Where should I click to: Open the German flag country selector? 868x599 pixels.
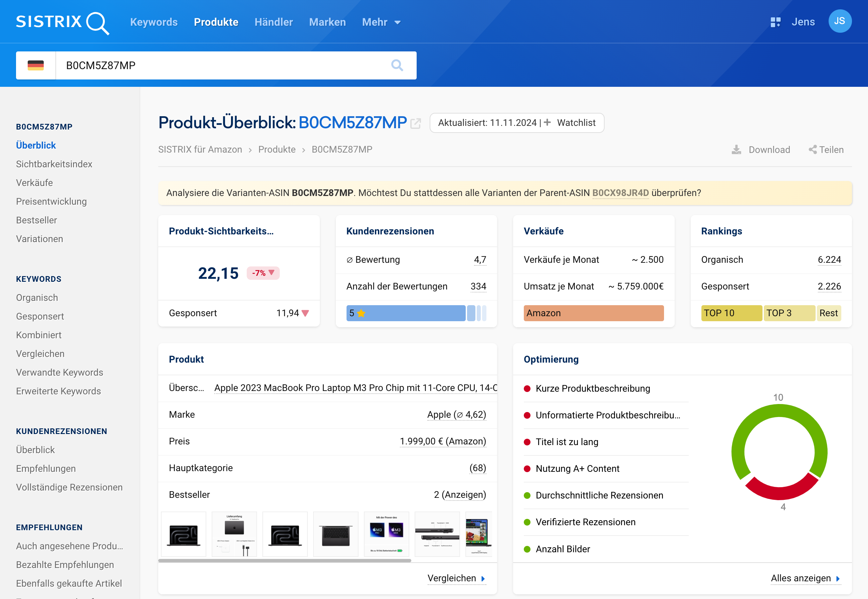pos(36,65)
